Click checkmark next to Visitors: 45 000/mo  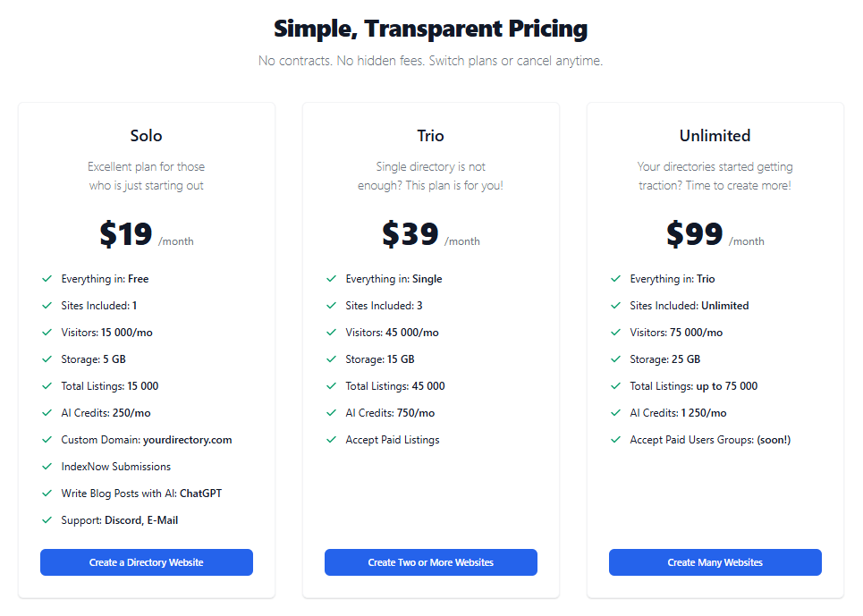click(331, 333)
